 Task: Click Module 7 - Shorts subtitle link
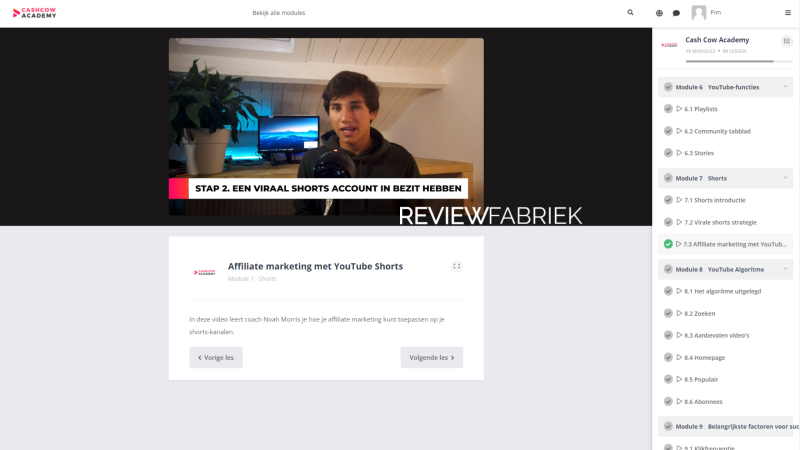tap(252, 279)
